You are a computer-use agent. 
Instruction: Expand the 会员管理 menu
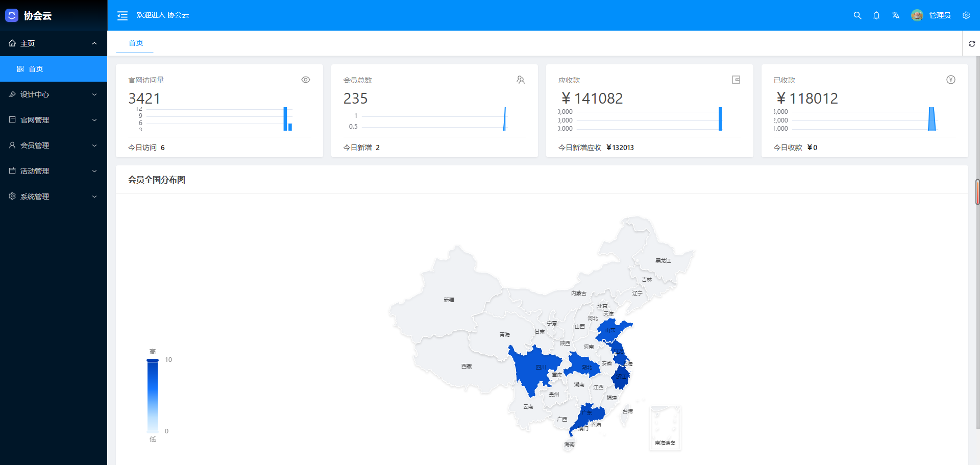tap(53, 145)
